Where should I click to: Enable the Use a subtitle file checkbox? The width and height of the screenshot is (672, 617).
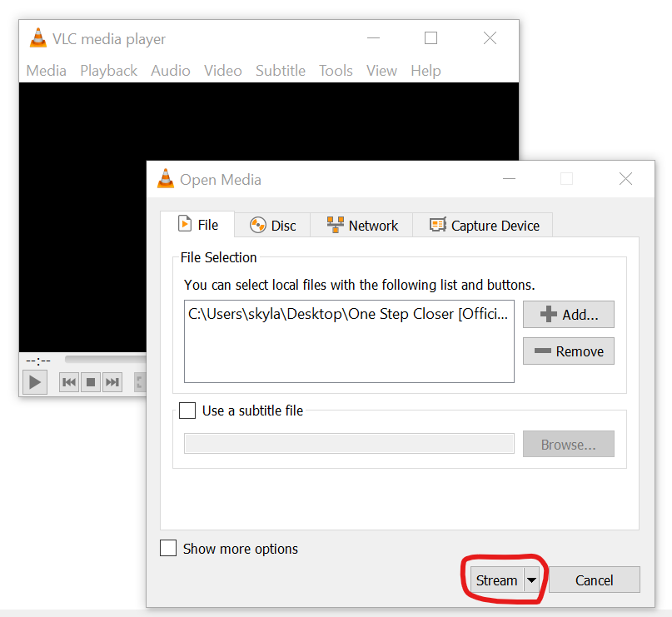(187, 410)
